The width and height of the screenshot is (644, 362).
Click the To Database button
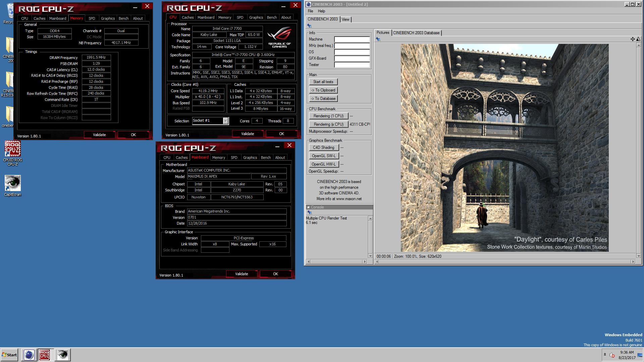tap(323, 99)
